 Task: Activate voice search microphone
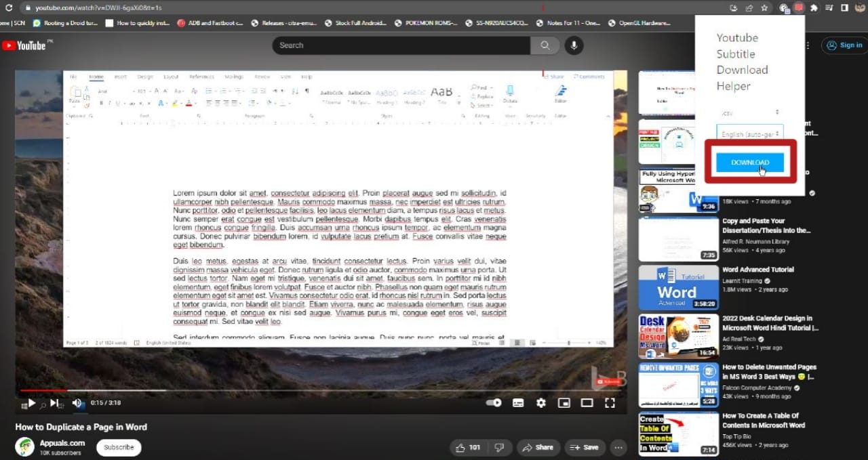coord(574,45)
